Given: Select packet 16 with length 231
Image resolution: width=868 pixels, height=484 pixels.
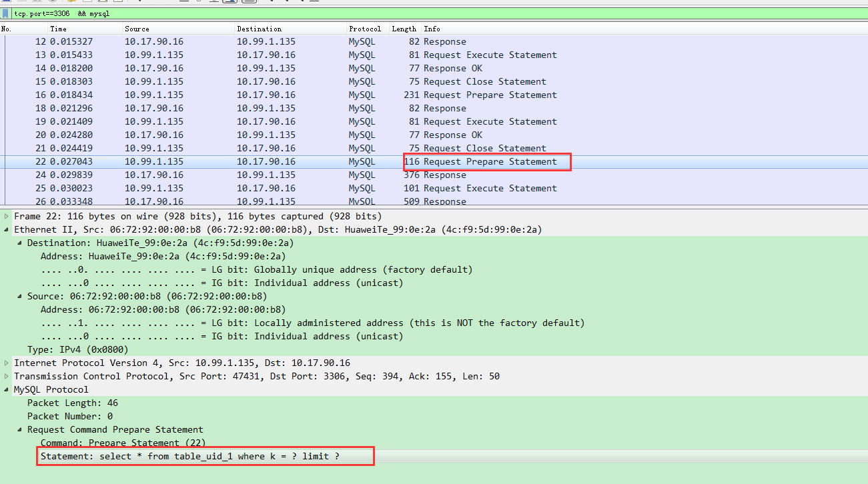Looking at the screenshot, I should pos(434,95).
